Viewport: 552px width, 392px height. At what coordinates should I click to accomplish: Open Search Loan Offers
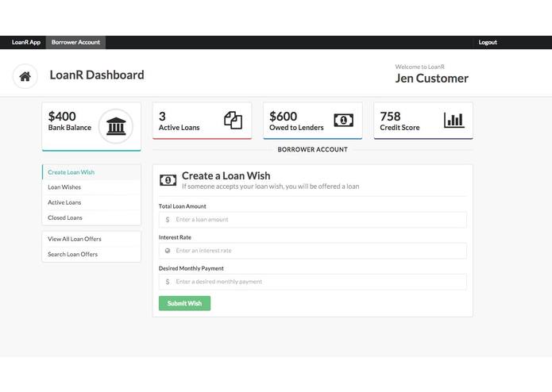[x=91, y=254]
